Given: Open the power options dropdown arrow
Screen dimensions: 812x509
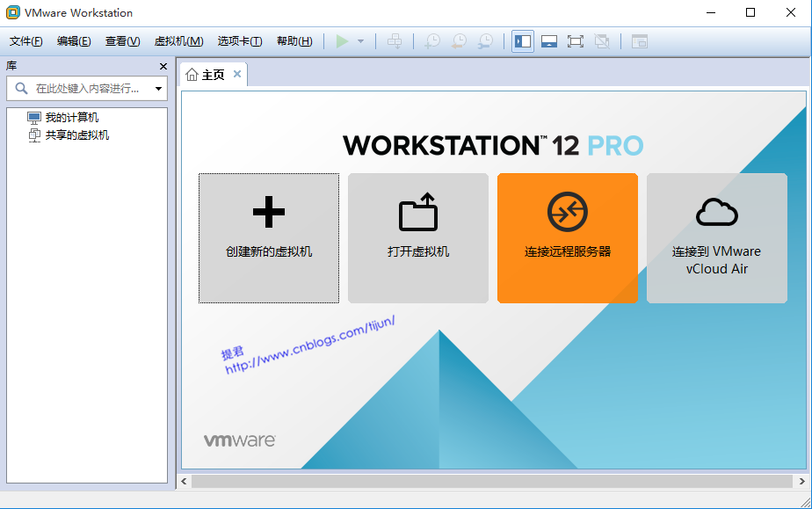Looking at the screenshot, I should [361, 41].
